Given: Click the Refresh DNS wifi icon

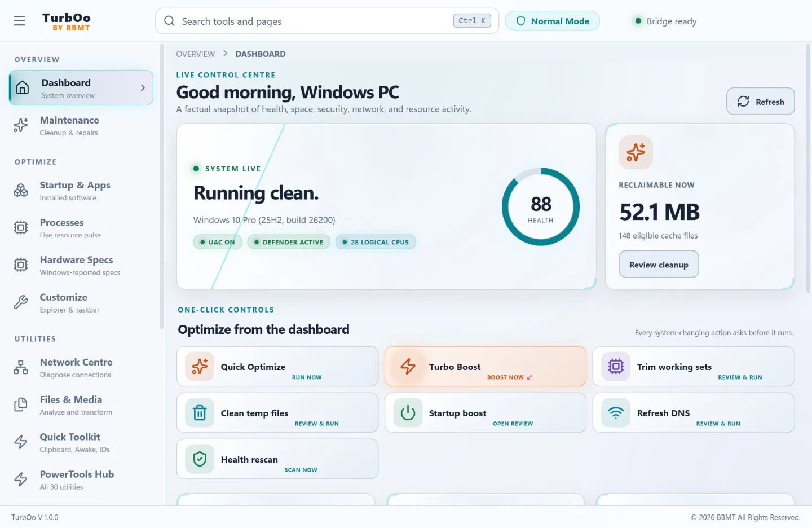Looking at the screenshot, I should tap(616, 413).
